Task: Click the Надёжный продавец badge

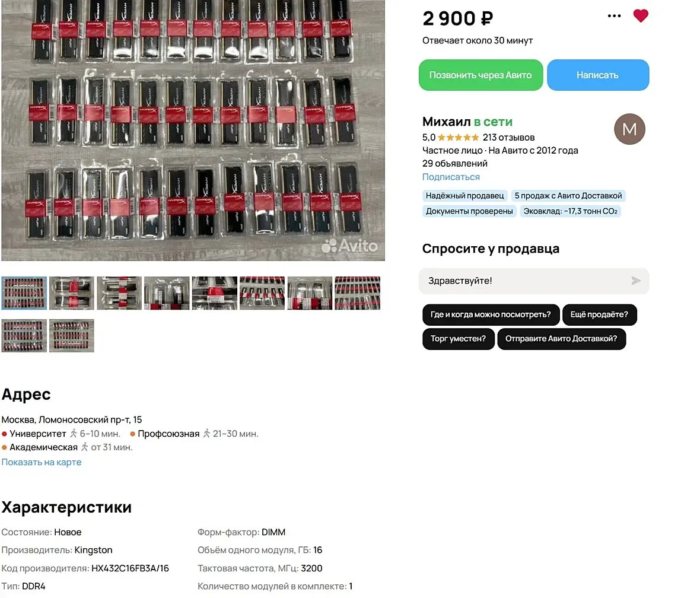Action: click(464, 196)
